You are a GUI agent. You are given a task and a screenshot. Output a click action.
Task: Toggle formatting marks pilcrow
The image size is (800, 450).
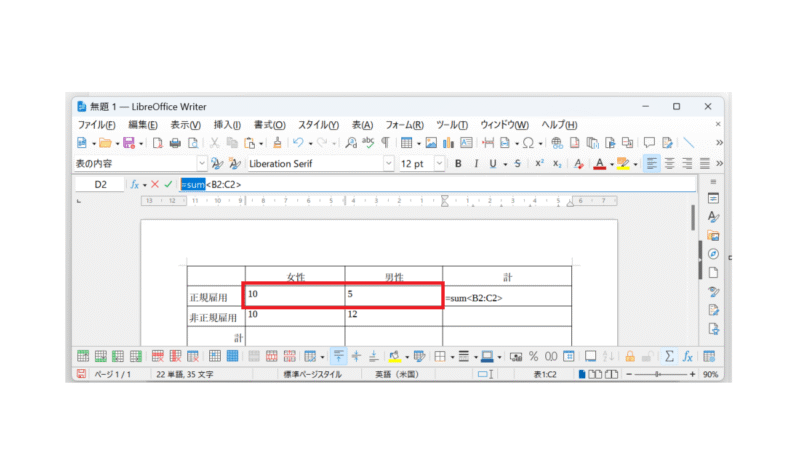386,143
